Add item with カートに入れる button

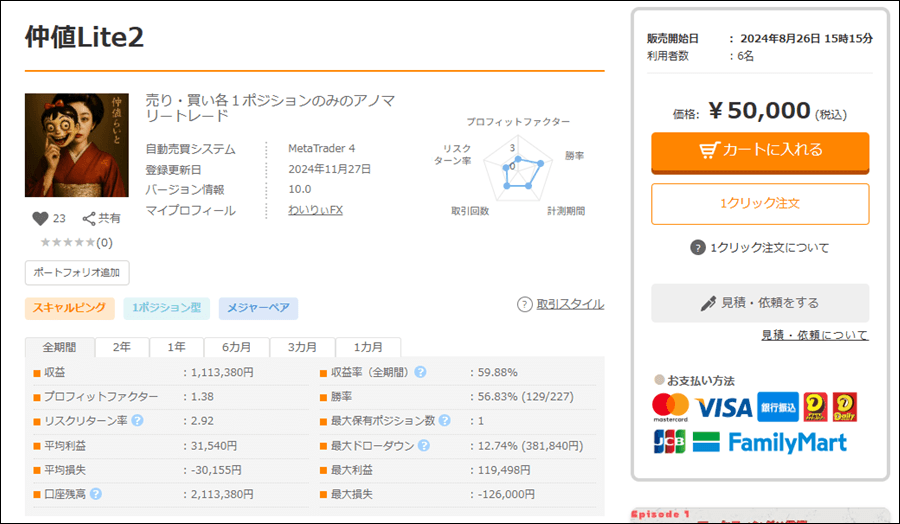[760, 151]
